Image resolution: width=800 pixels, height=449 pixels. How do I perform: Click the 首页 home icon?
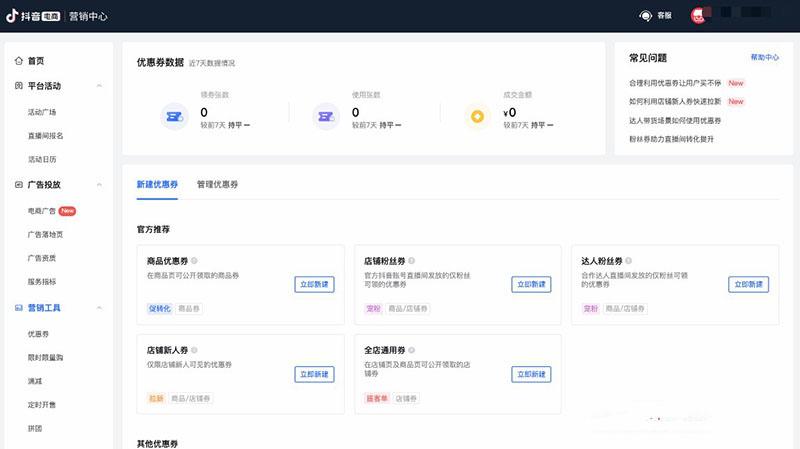click(x=19, y=61)
